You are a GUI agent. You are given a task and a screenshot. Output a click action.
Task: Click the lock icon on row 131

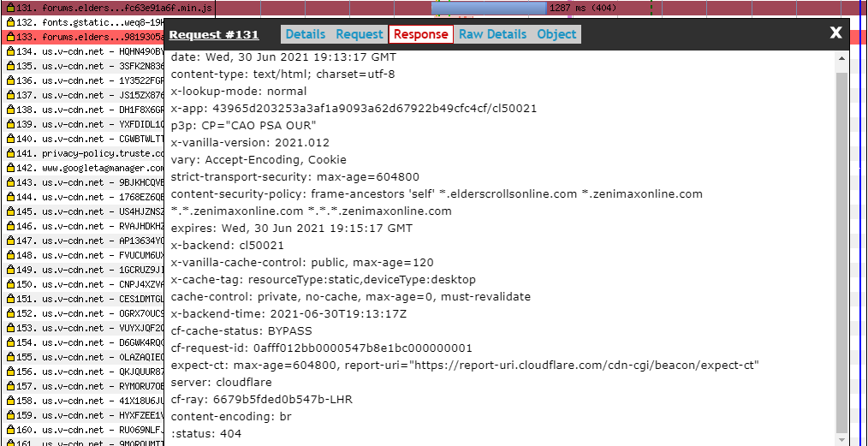(10, 9)
